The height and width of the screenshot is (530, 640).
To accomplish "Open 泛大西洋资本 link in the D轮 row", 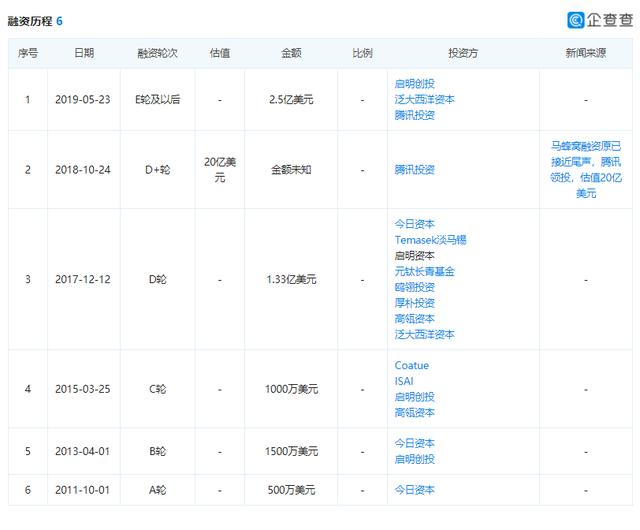I will pos(424,334).
